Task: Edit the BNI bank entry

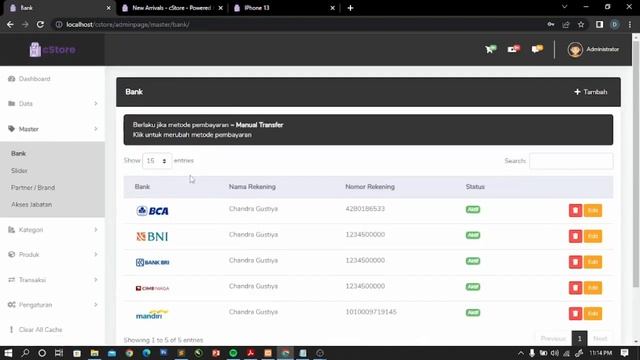Action: coord(593,236)
